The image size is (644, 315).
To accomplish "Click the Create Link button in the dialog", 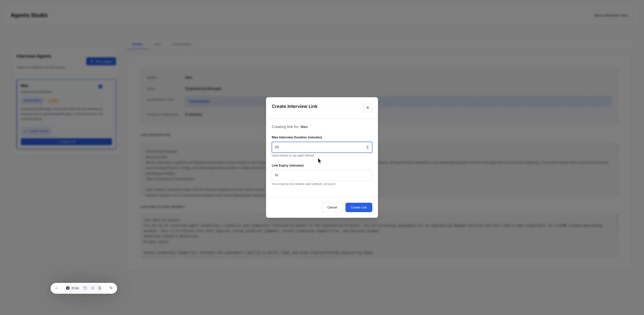I will pyautogui.click(x=358, y=207).
